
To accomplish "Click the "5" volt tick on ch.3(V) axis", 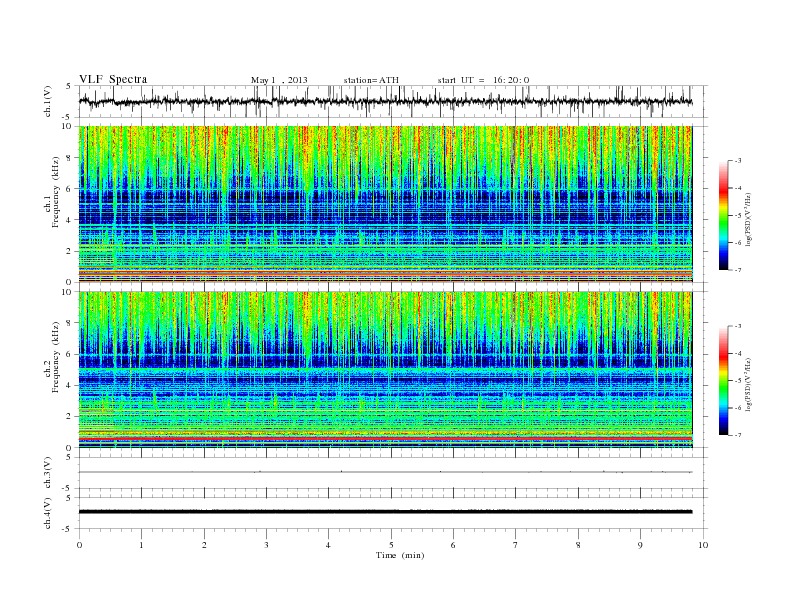I will click(x=69, y=457).
